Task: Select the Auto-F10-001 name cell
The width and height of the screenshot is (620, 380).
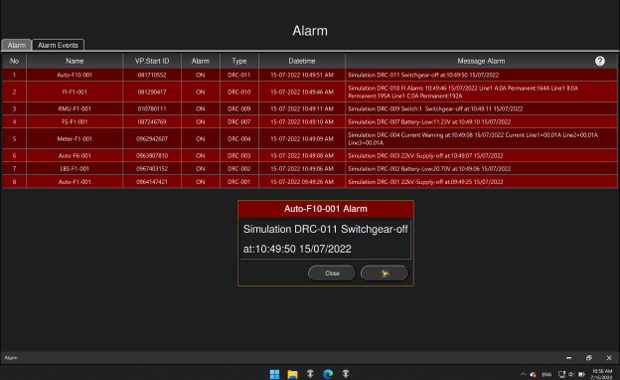Action: (x=74, y=75)
